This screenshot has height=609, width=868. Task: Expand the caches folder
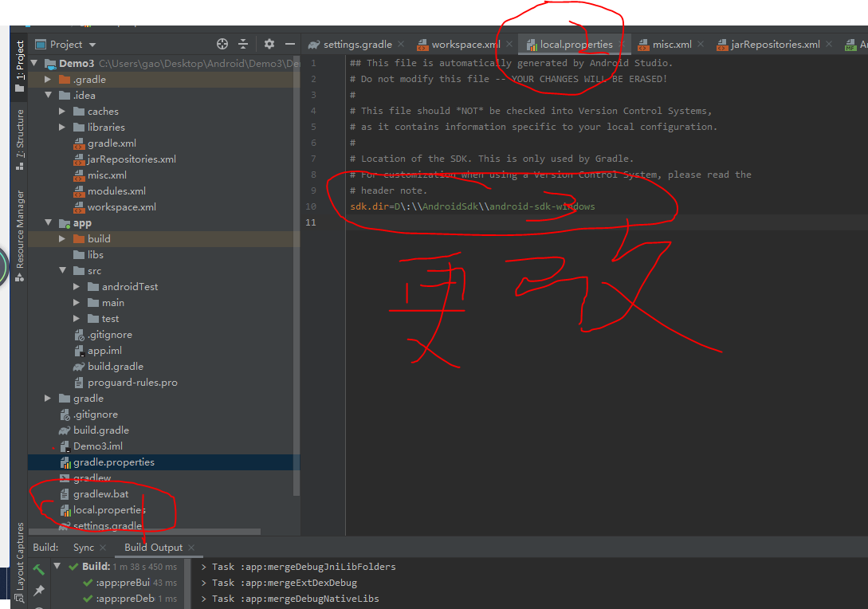click(x=62, y=112)
